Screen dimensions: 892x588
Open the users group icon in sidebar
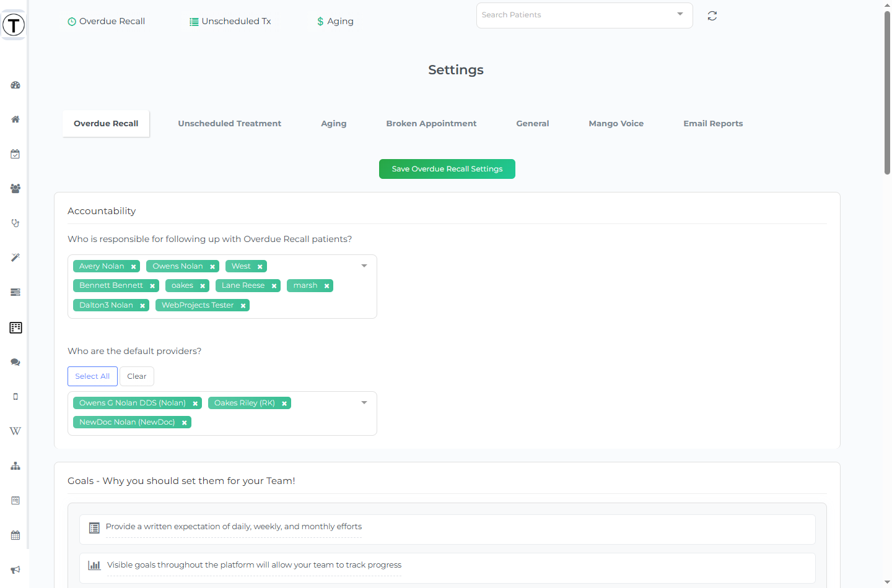pyautogui.click(x=15, y=189)
